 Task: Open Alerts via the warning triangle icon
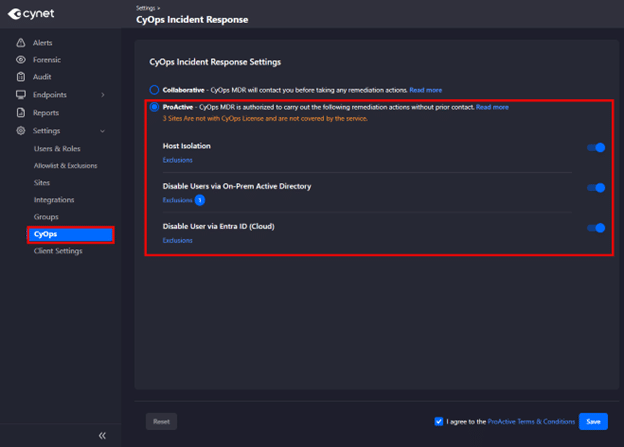(21, 43)
